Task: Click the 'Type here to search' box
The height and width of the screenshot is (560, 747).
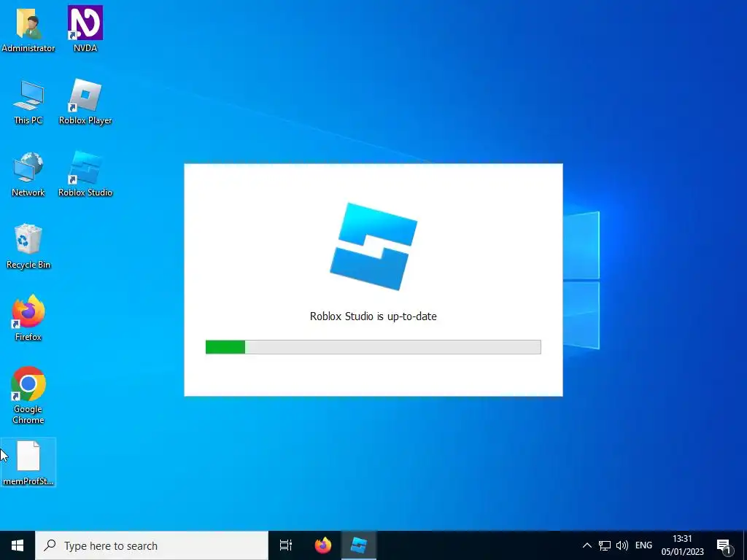Action: pos(152,545)
